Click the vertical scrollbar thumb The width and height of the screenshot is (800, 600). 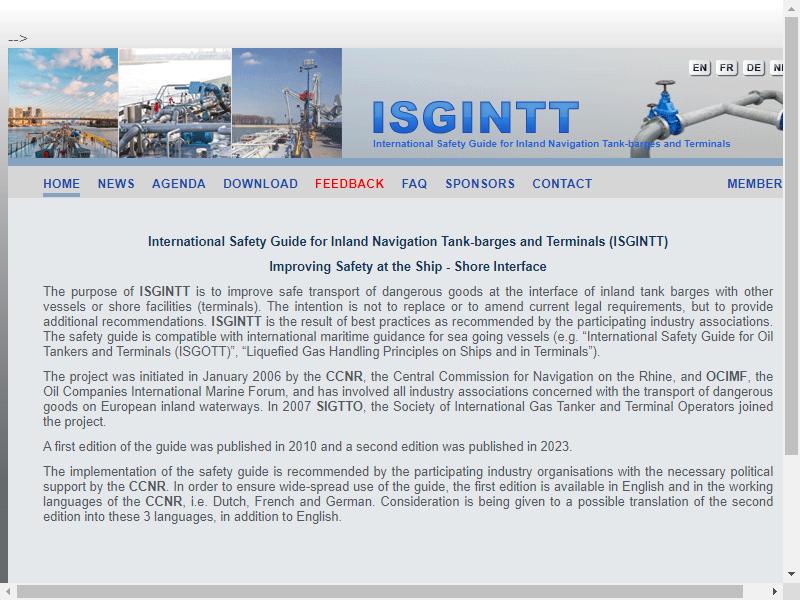tap(791, 236)
